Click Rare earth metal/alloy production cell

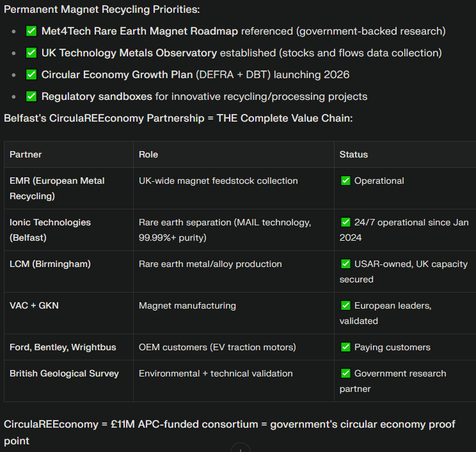234,271
